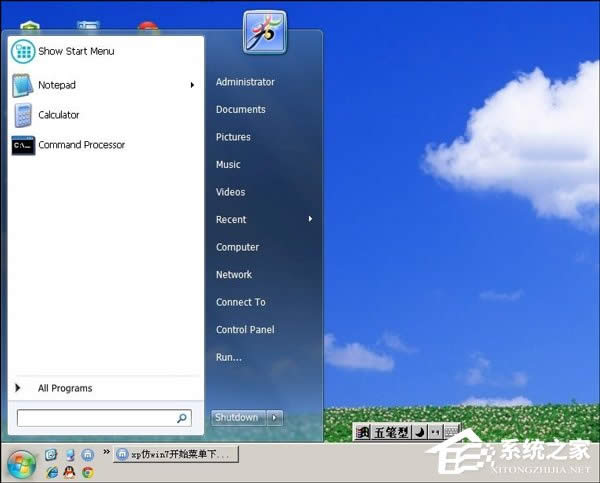The width and height of the screenshot is (600, 483).
Task: Select Documents in the Start menu
Action: coord(240,110)
